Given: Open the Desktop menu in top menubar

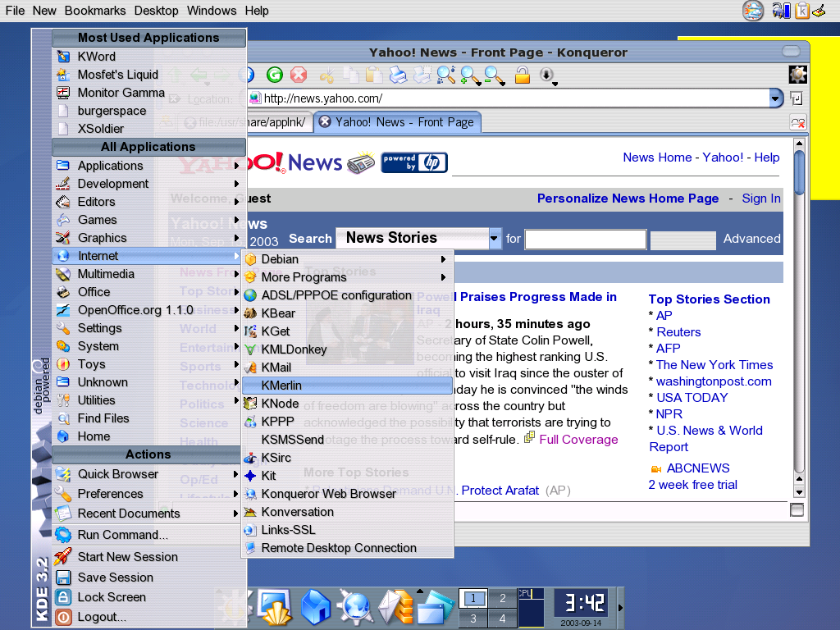Looking at the screenshot, I should click(156, 11).
